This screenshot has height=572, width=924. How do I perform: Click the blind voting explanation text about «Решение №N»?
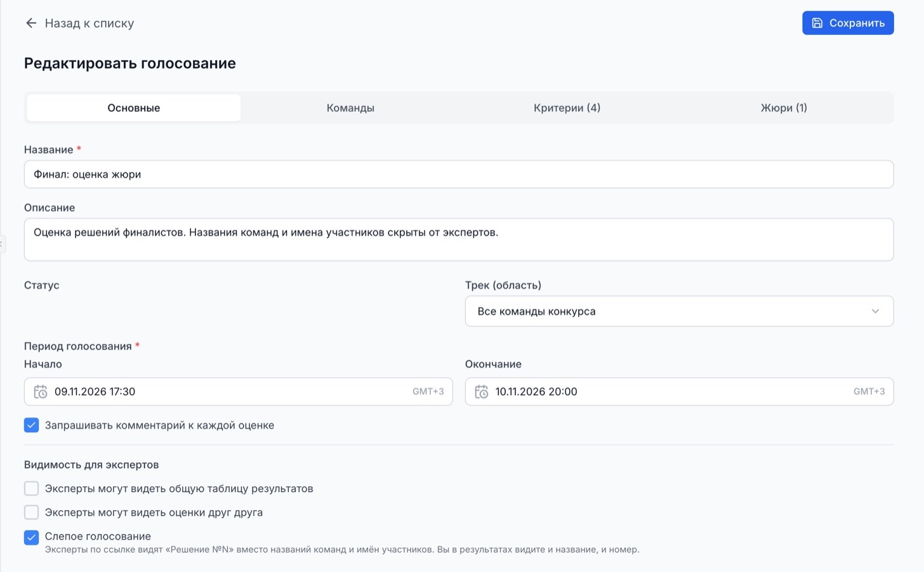click(342, 550)
